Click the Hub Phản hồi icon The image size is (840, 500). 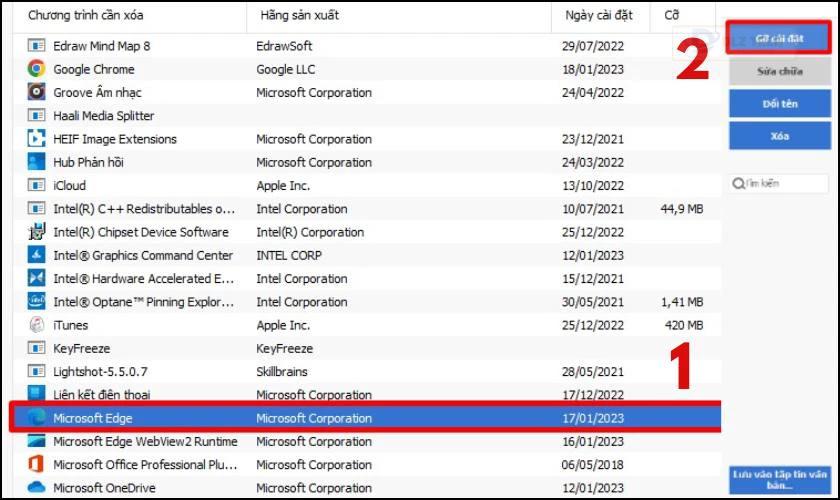36,162
